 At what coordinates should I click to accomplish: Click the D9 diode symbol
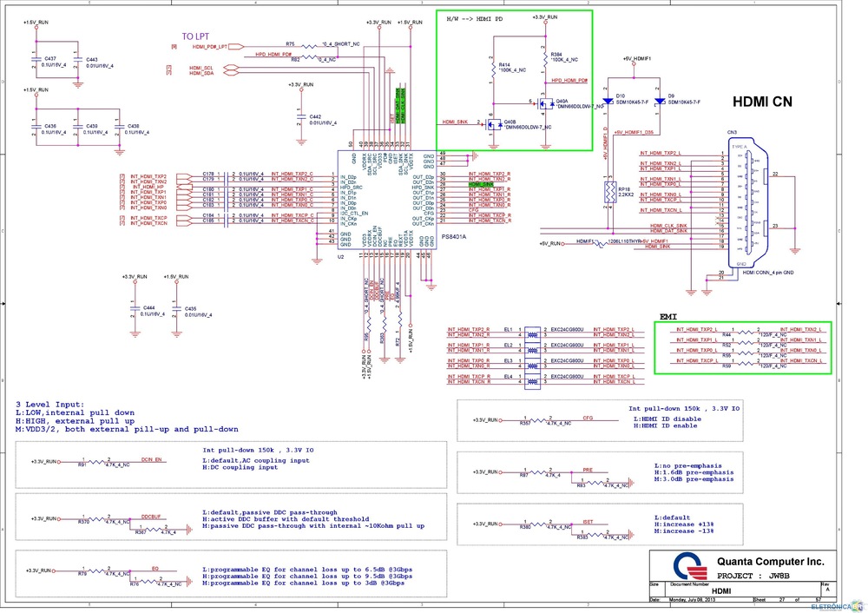pos(661,102)
